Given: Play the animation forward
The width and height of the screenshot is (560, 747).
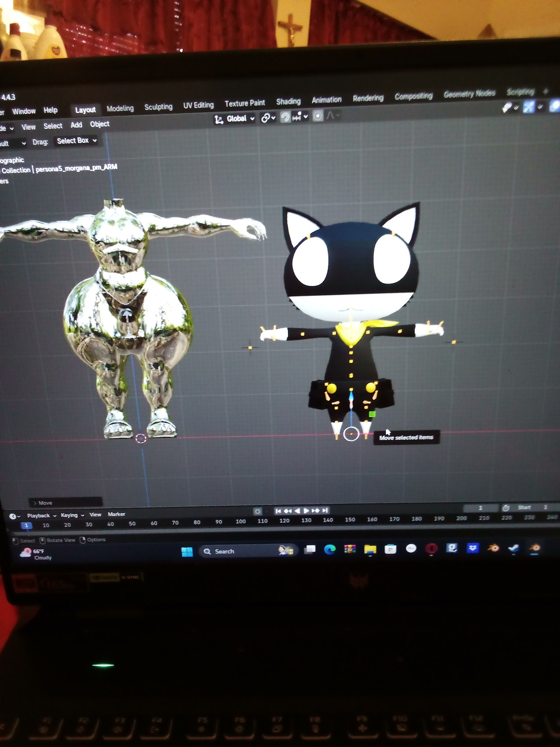Looking at the screenshot, I should tap(306, 511).
